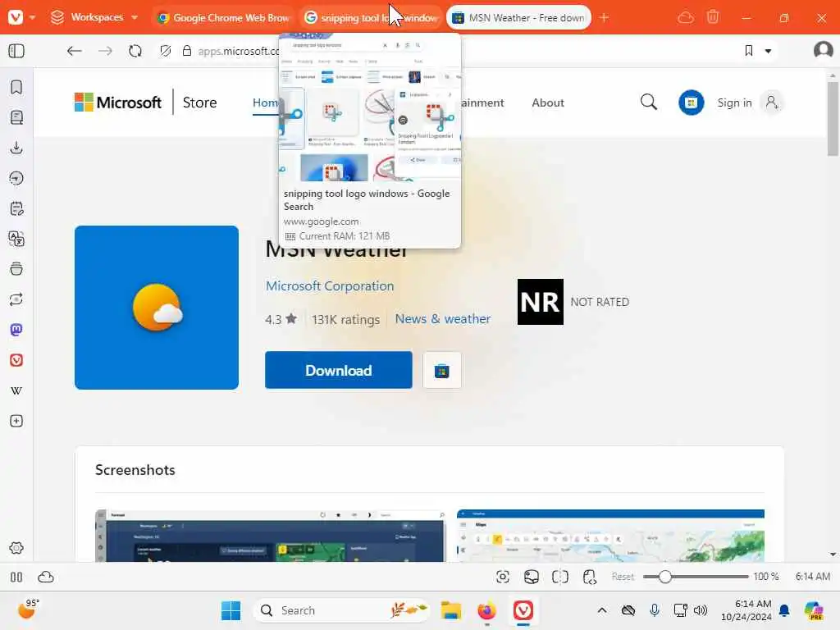Screen dimensions: 840x630
Task: Click the Store link in header
Action: tap(200, 103)
